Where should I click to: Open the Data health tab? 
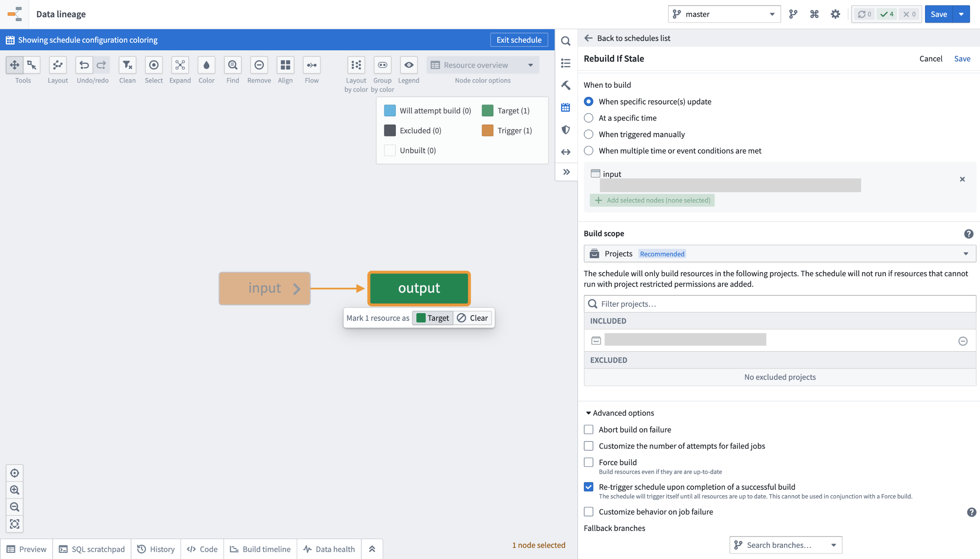coord(329,549)
